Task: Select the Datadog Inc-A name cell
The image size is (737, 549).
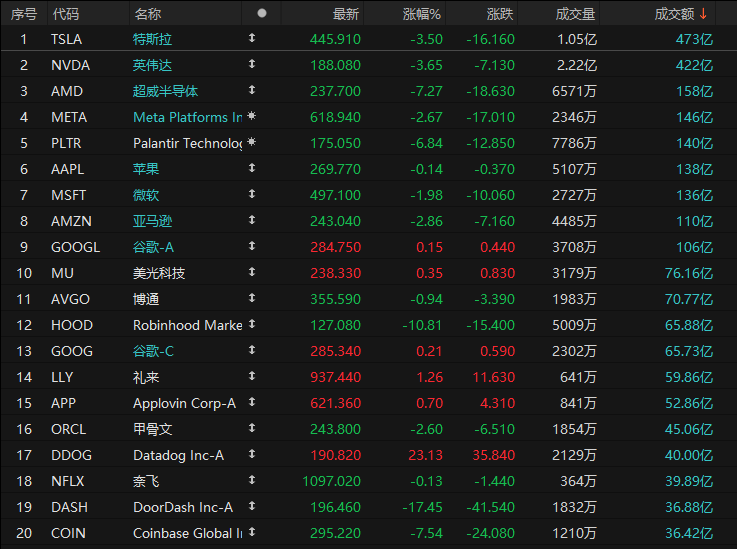Action: pyautogui.click(x=179, y=455)
